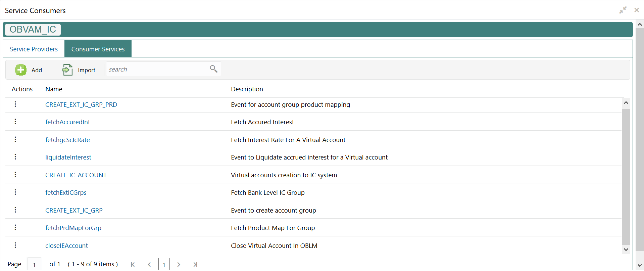Screen dimensions: 644x271
Task: Go to first page arrow icon
Action: [x=133, y=265]
